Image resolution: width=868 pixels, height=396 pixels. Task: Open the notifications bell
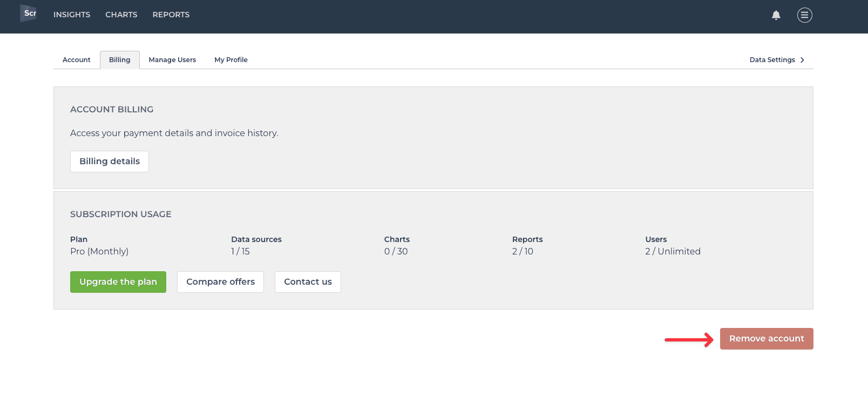click(776, 15)
